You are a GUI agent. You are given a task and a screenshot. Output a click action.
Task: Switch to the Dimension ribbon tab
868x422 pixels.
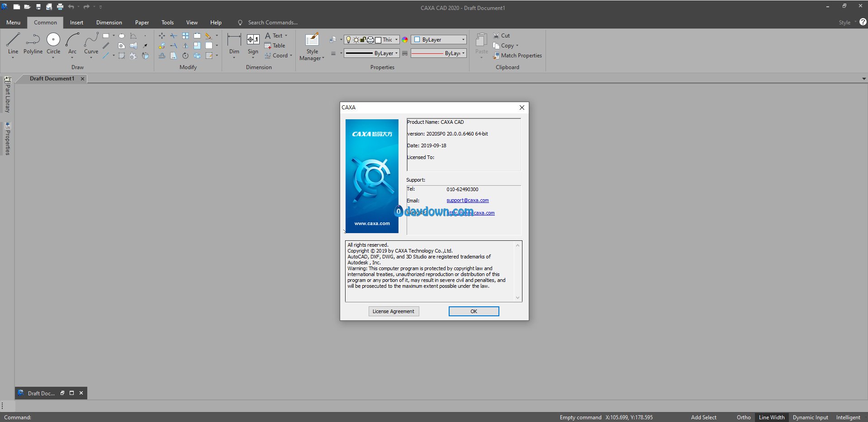109,22
